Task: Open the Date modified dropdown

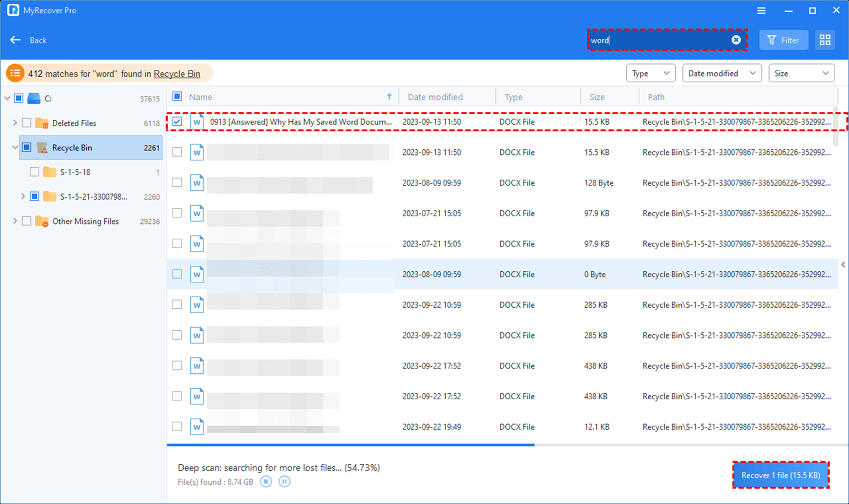Action: pos(722,73)
